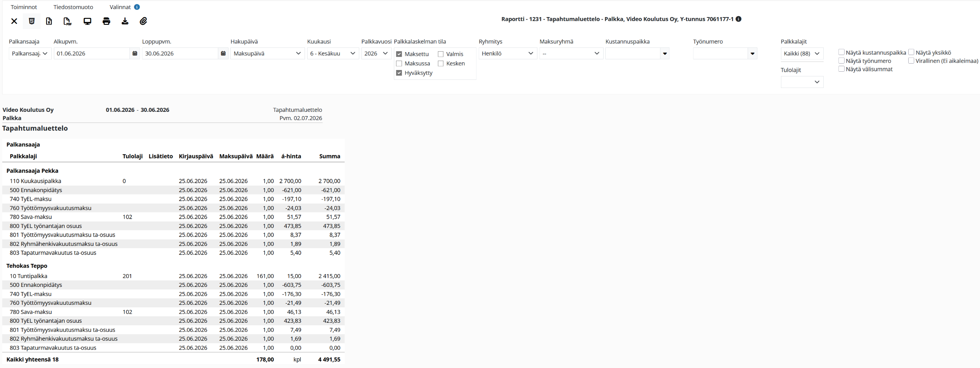Screen dimensions: 980x368
Task: Close the report with X button
Action: click(14, 21)
